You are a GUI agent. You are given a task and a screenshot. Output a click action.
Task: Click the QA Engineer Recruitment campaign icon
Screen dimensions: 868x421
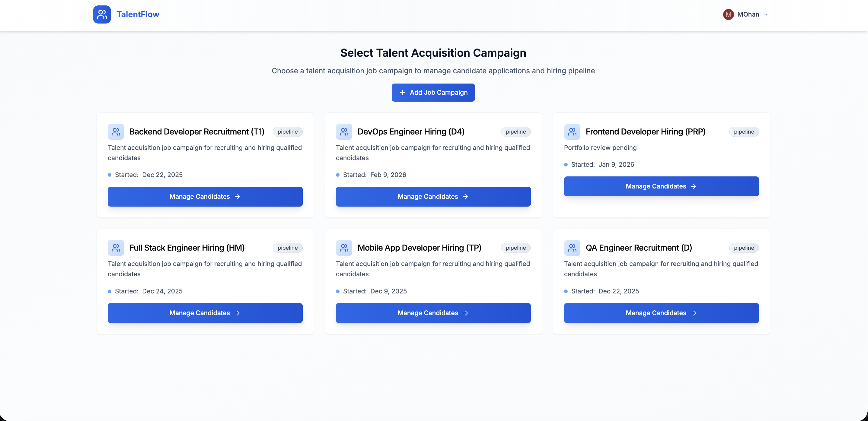coord(572,248)
